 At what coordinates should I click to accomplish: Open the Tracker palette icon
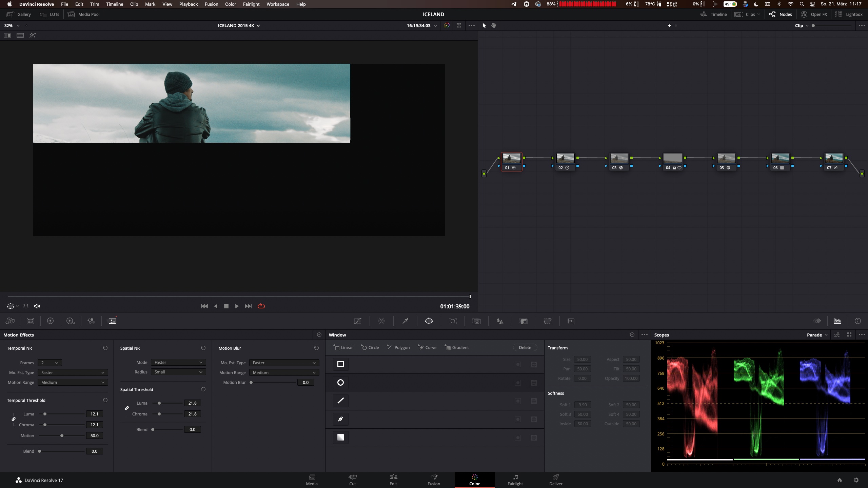coord(453,321)
